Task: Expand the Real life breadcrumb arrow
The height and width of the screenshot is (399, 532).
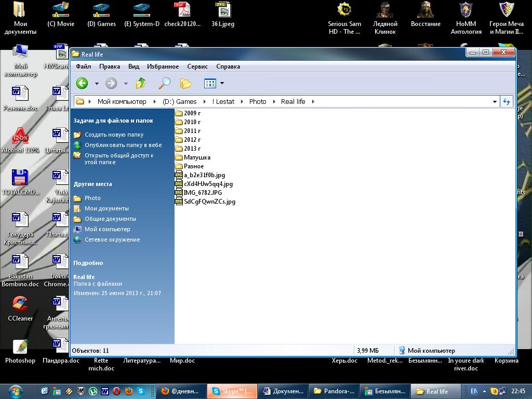Action: [313, 102]
